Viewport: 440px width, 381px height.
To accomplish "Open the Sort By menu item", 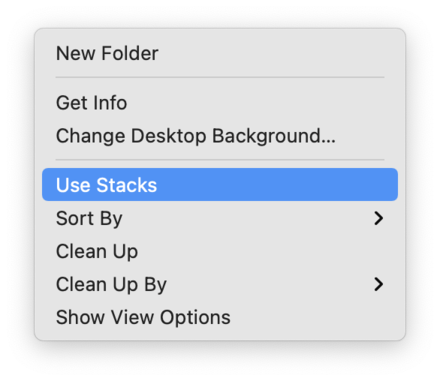I will 220,218.
